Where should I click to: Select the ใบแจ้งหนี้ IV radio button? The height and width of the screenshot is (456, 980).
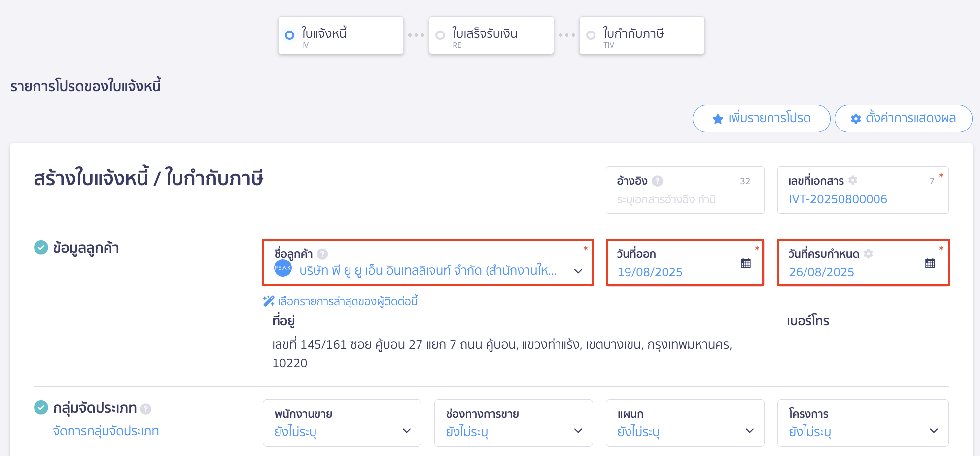289,35
